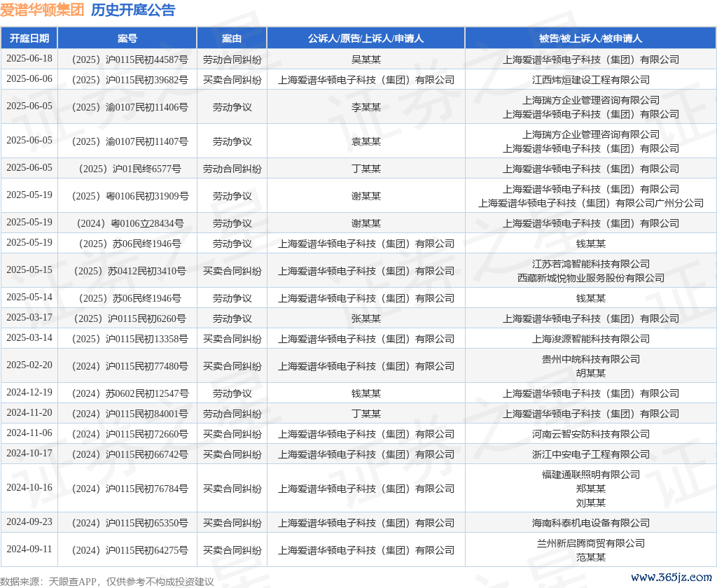Click defendant 西藏新城悦物业服务股份有限公司
Viewport: 717px width, 588px height.
tap(591, 277)
